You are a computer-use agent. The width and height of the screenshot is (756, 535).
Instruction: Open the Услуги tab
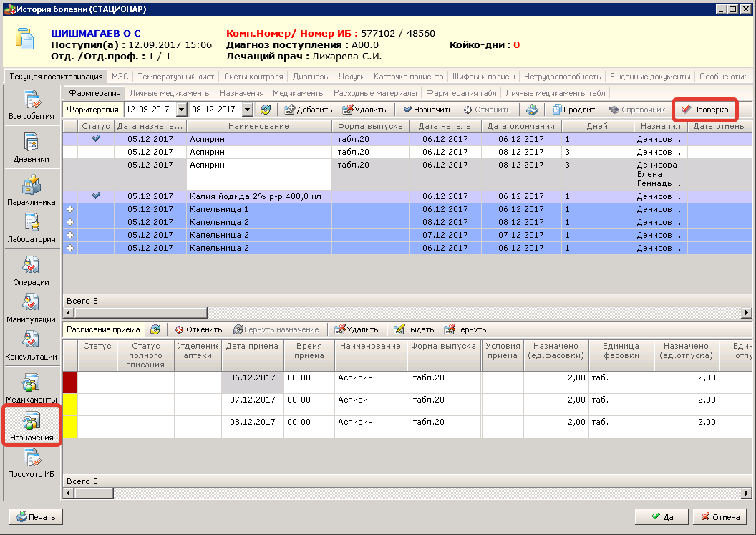click(x=352, y=77)
